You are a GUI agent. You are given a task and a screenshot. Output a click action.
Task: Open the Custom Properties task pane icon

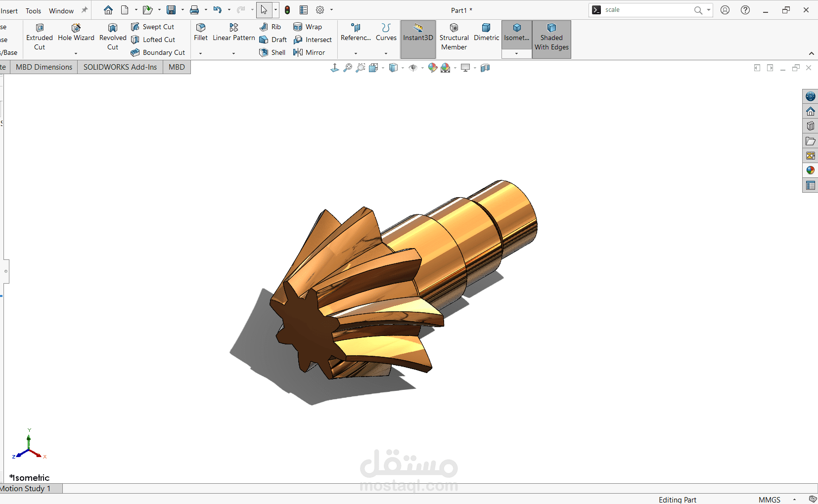[810, 185]
